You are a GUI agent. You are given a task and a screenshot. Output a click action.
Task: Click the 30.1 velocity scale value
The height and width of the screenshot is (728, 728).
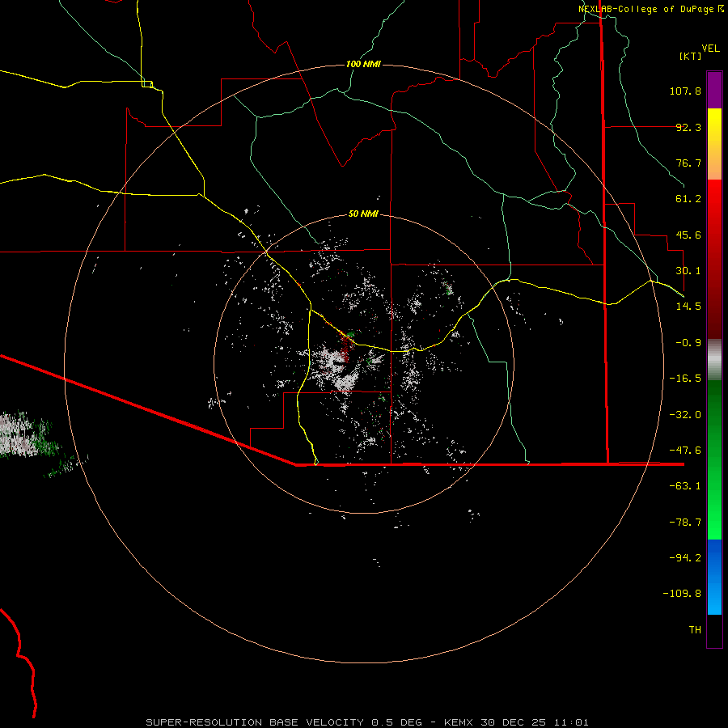click(x=688, y=271)
